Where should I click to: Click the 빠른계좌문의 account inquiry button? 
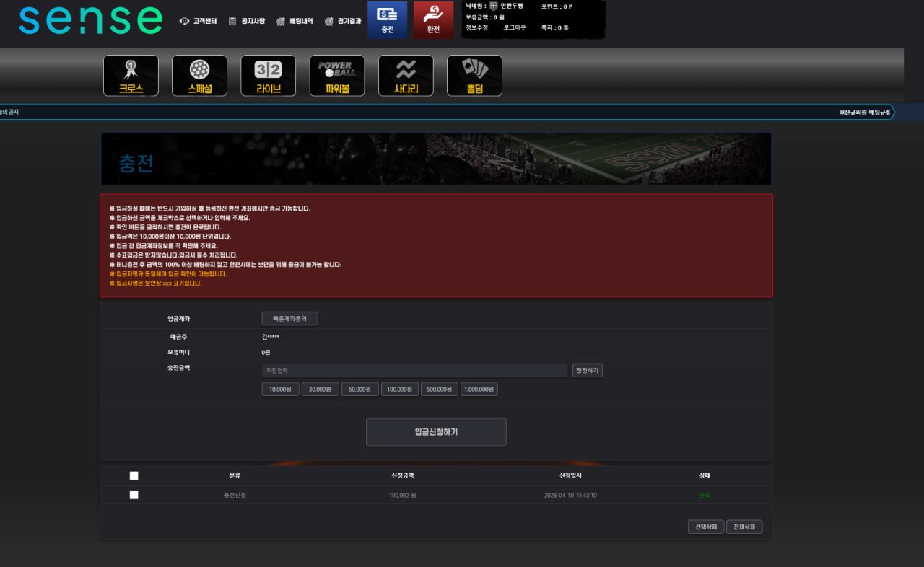289,318
